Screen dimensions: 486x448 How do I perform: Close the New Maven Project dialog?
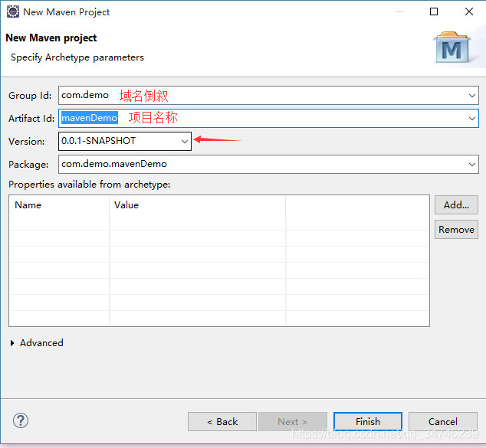point(469,11)
